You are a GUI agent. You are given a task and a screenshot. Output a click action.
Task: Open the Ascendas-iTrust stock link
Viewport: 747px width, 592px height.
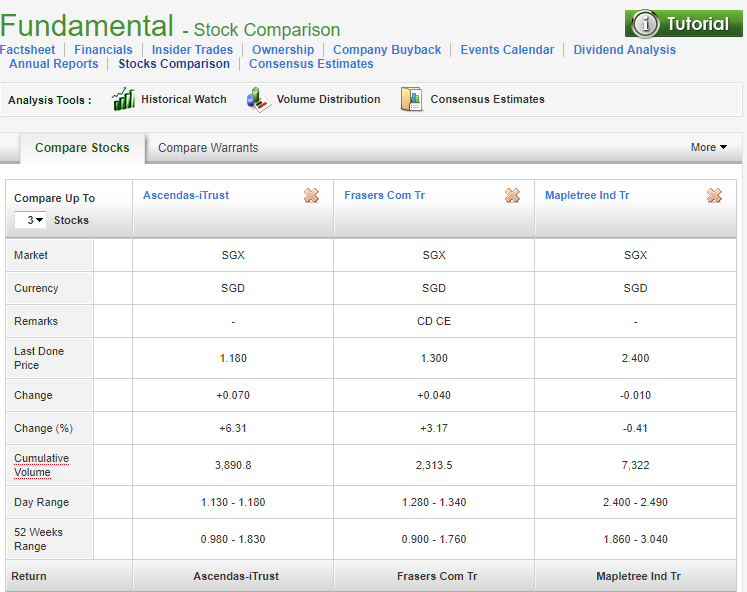click(x=186, y=195)
